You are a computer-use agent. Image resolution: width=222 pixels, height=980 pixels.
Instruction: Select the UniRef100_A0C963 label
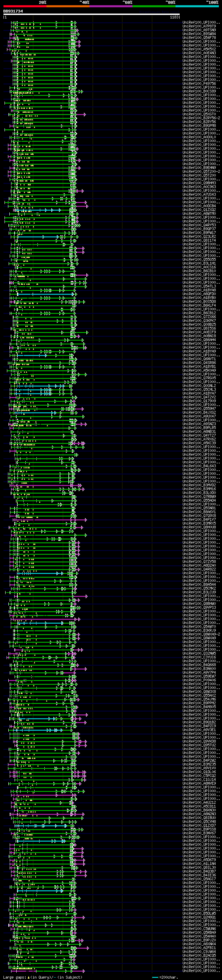(x=199, y=187)
